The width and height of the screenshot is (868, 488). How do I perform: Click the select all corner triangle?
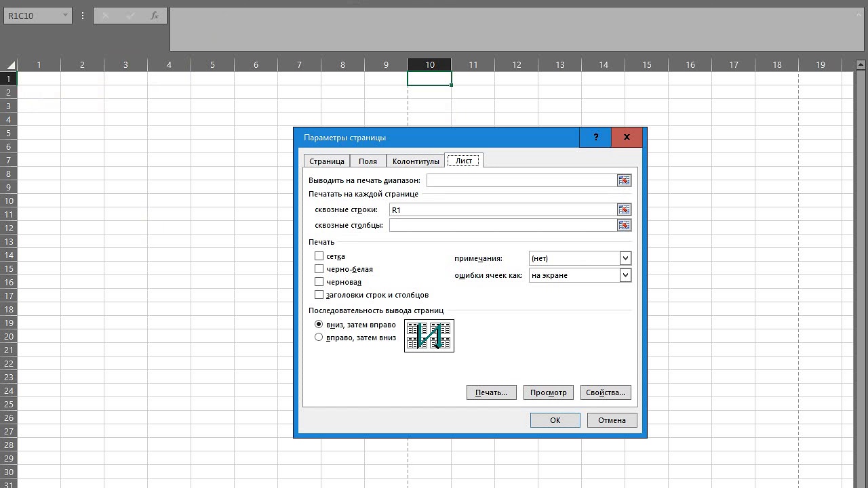click(x=10, y=65)
